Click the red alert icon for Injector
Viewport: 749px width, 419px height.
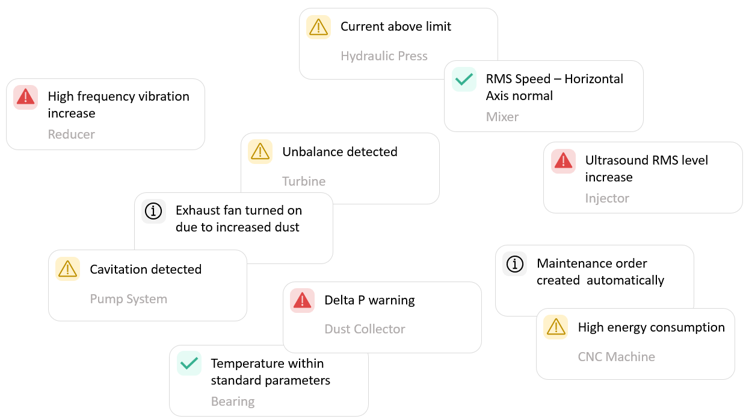[563, 160]
